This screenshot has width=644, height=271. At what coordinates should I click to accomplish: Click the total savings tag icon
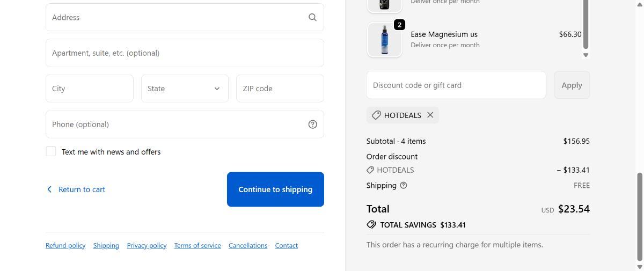371,225
